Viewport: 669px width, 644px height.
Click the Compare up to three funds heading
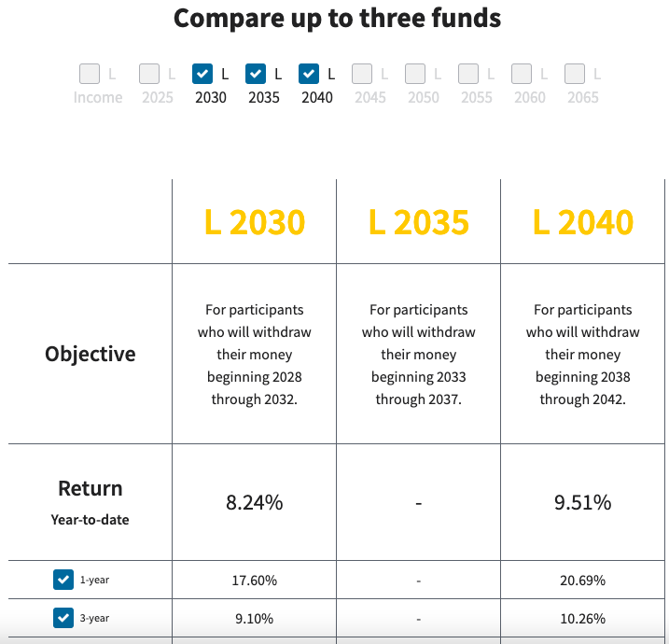337,19
